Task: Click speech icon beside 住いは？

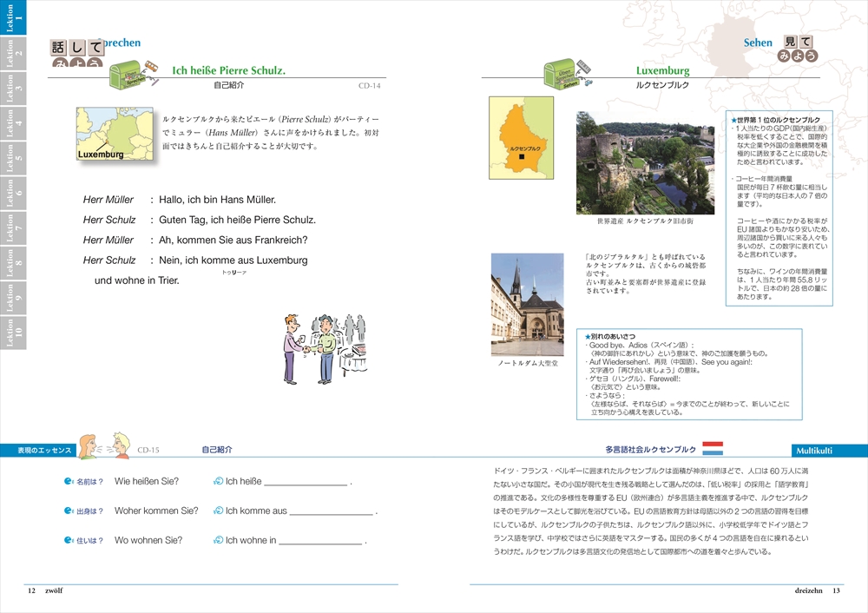Action: click(69, 540)
